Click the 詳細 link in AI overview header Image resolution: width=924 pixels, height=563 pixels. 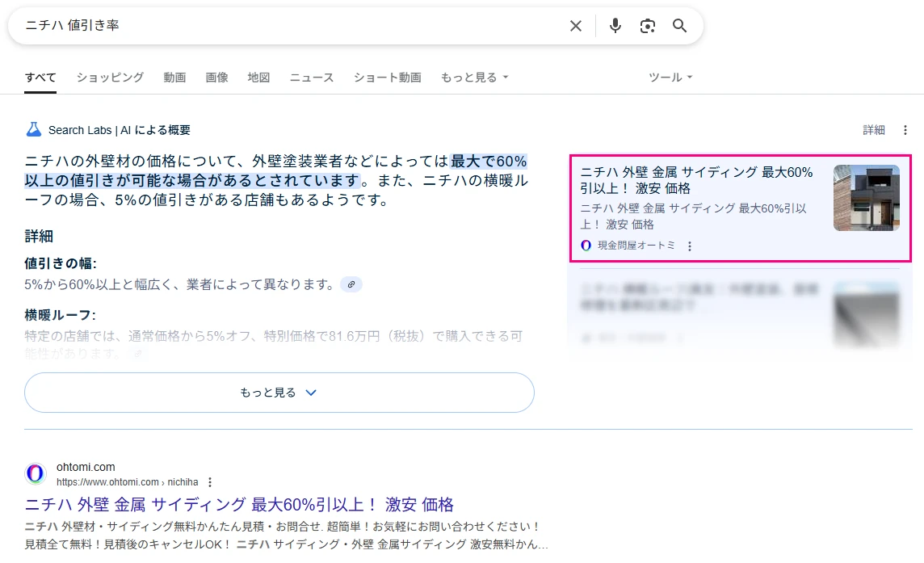pyautogui.click(x=874, y=130)
